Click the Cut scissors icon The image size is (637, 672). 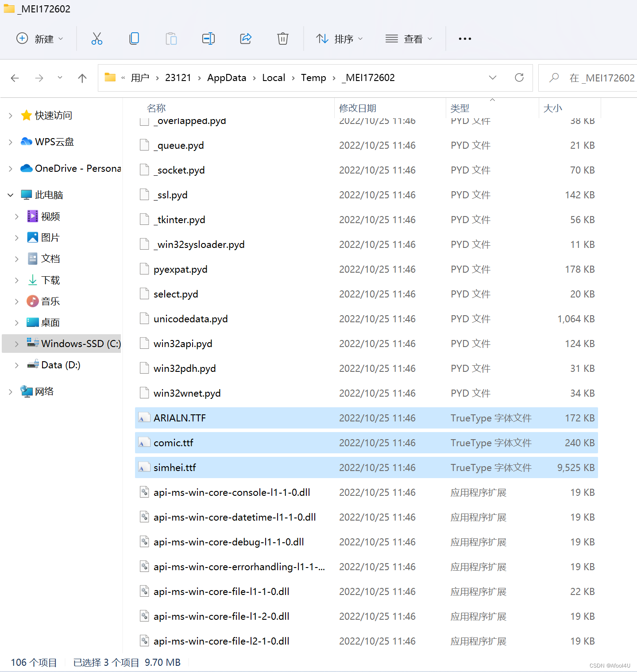pyautogui.click(x=97, y=39)
